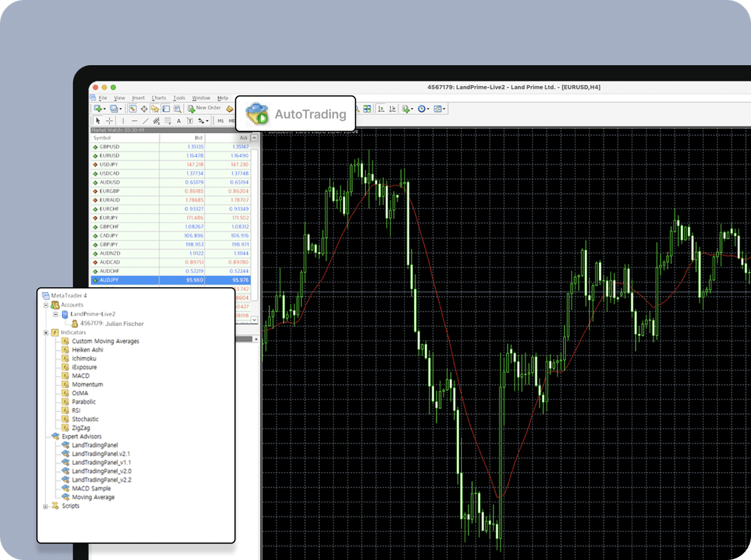Toggle the AutoTrading button
The height and width of the screenshot is (560, 751).
click(x=296, y=114)
